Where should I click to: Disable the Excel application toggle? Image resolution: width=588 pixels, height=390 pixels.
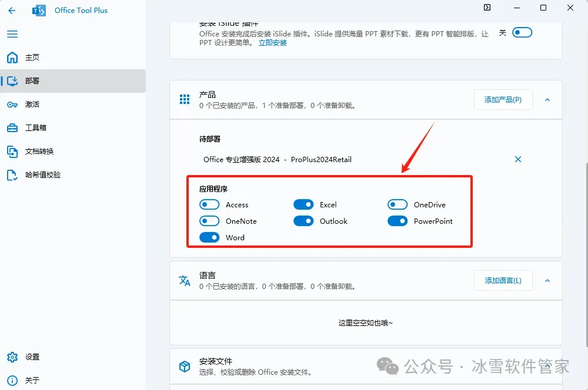[303, 204]
